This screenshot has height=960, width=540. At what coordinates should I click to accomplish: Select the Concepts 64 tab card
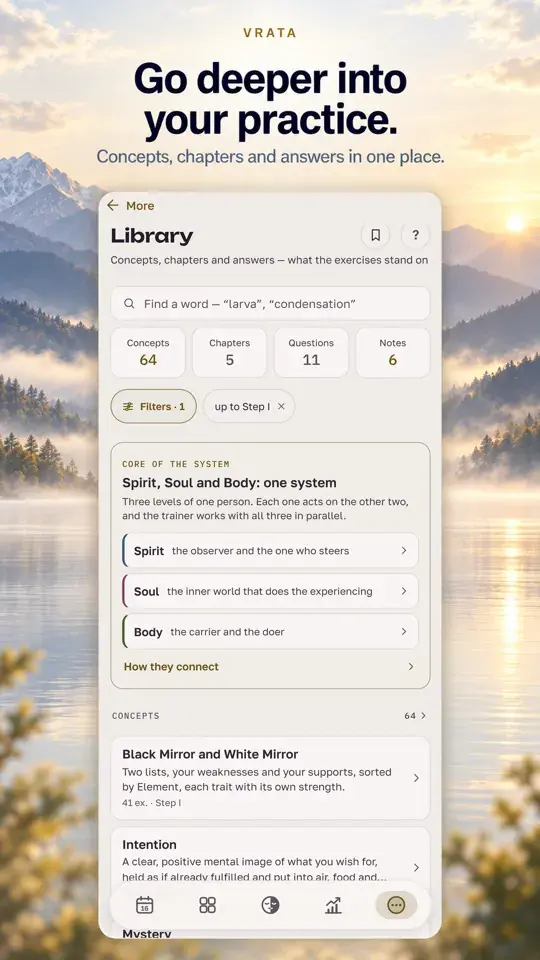[x=148, y=353]
